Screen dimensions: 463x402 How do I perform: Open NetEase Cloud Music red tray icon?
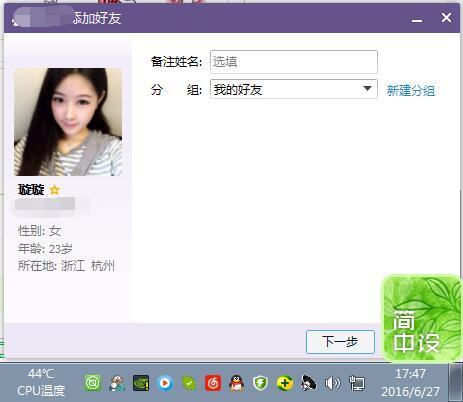[x=213, y=383]
